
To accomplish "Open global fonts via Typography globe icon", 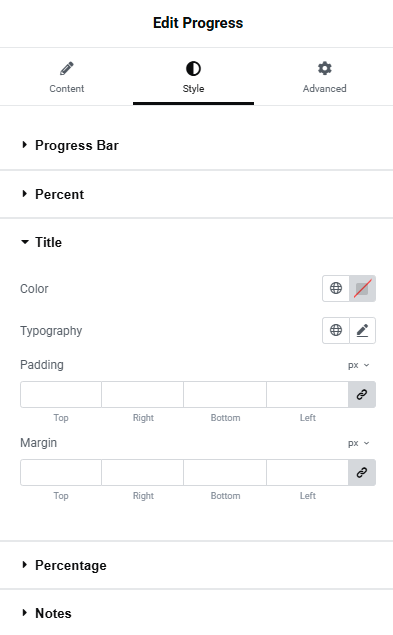I will click(336, 330).
